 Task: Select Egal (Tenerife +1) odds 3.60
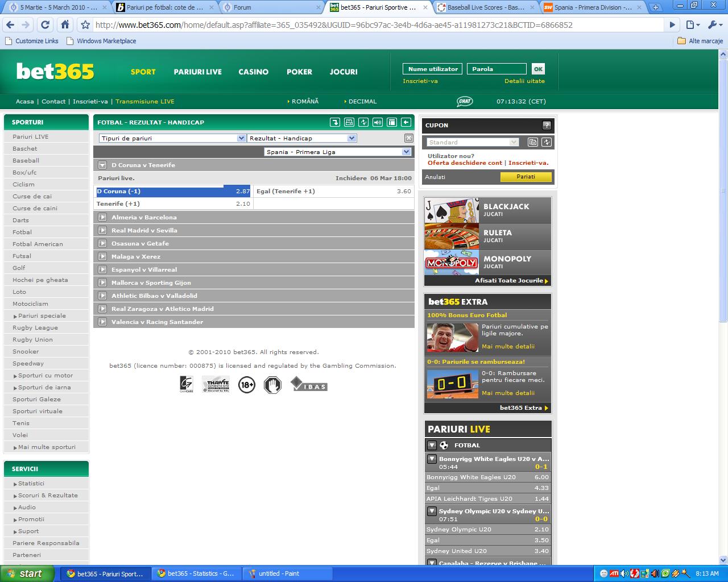point(334,192)
